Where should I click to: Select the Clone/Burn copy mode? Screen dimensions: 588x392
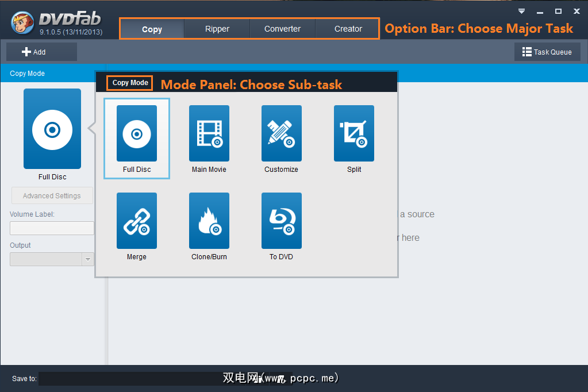point(209,226)
